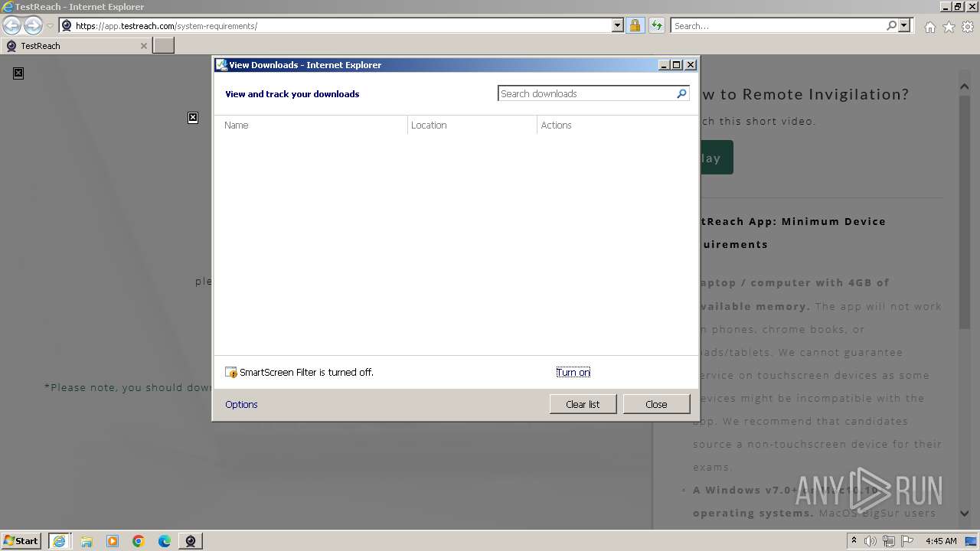
Task: Open Google Chrome taskbar icon
Action: [x=139, y=541]
